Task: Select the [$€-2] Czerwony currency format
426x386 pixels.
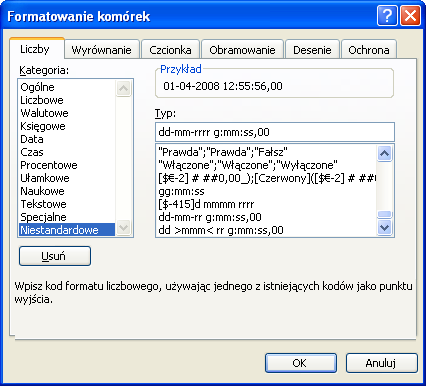Action: click(267, 178)
